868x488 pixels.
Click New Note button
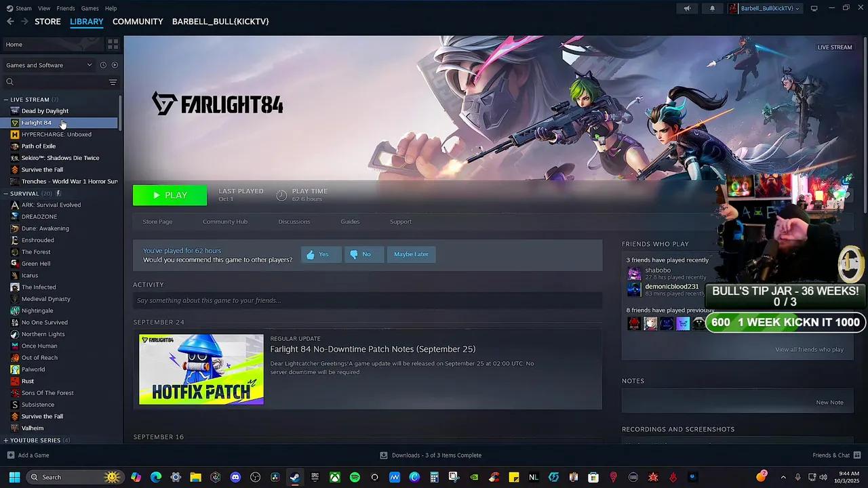tap(829, 403)
